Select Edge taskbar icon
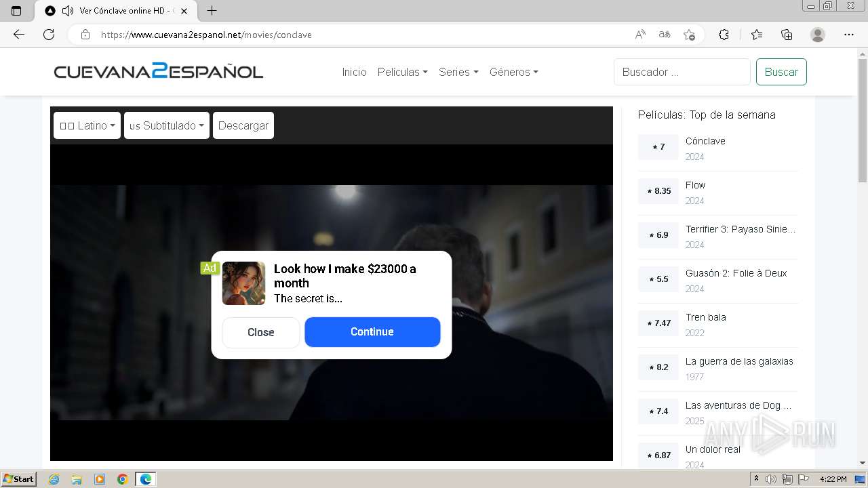The image size is (868, 488). pyautogui.click(x=146, y=479)
